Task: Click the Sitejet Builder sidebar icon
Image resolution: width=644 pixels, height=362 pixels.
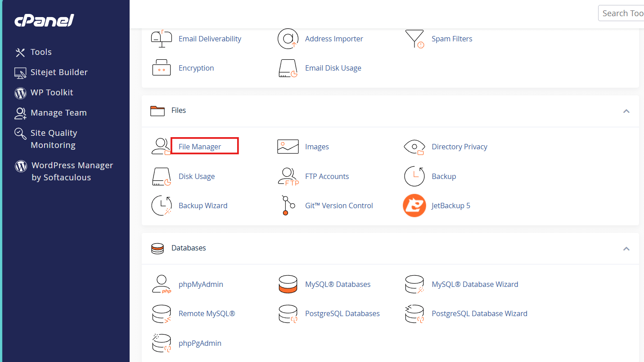Action: (x=20, y=73)
